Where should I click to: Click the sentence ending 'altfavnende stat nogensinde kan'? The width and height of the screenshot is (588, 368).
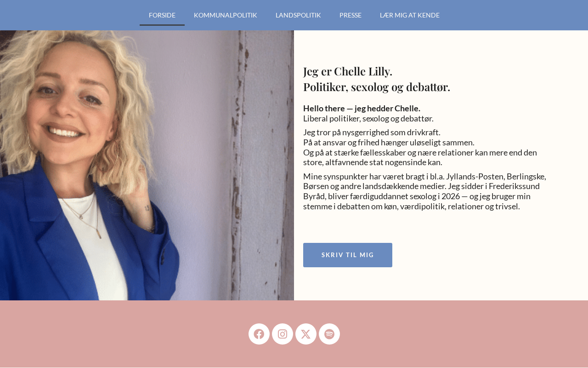[x=420, y=157]
